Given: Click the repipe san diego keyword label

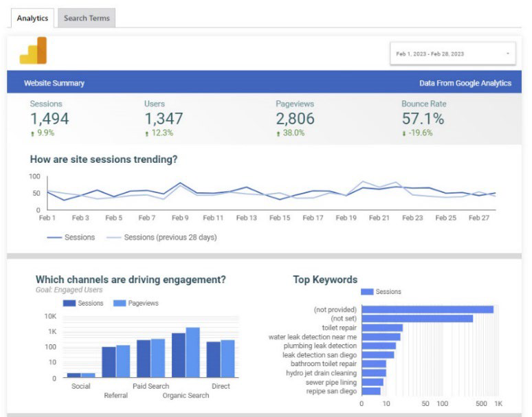Looking at the screenshot, I should pyautogui.click(x=331, y=391).
